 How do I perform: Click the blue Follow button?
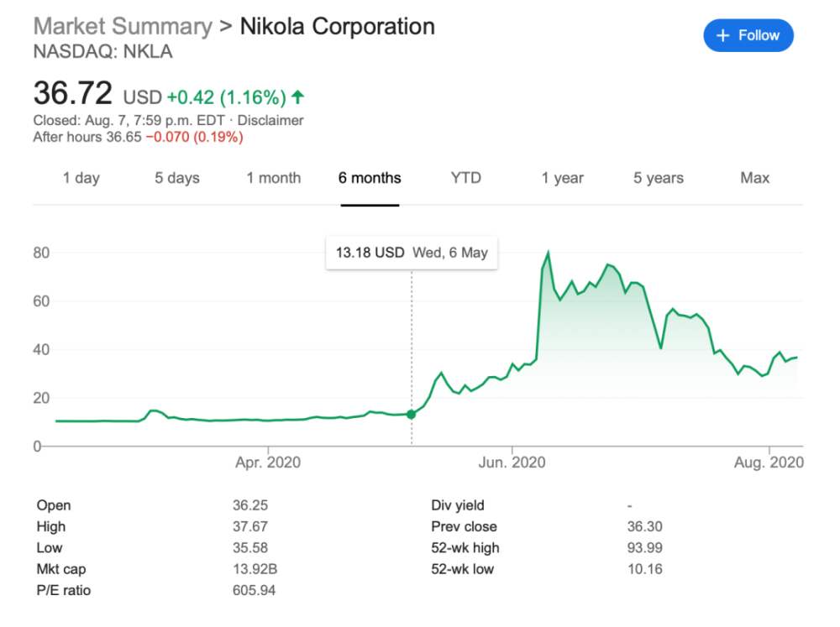[x=748, y=35]
